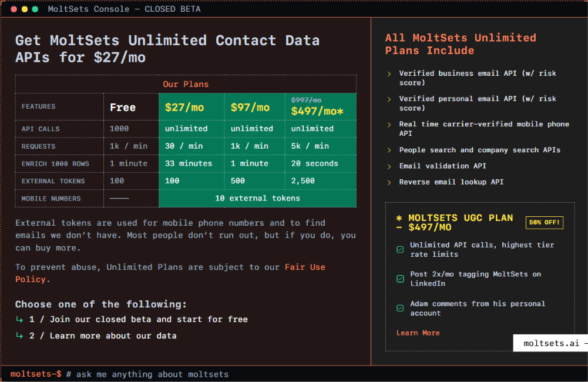This screenshot has width=588, height=382.
Task: Expand the Real time carrier-verified mobile phone chevron
Action: (389, 125)
